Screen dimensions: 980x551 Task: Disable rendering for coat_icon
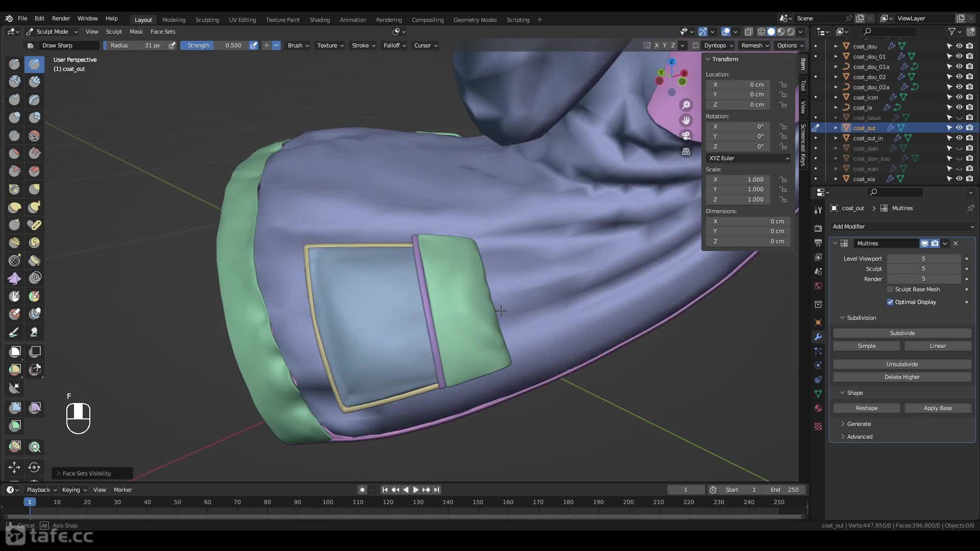(969, 97)
